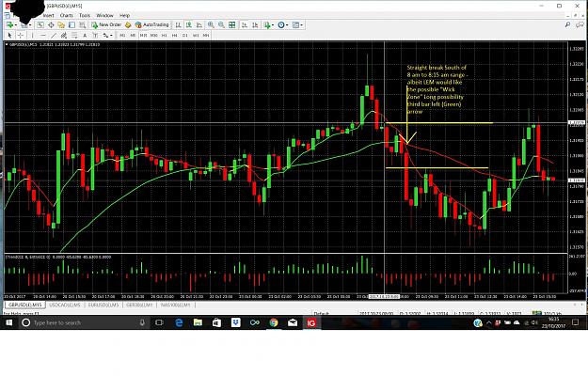Screen dimensions: 588x376
Task: Toggle the AutoTrading button
Action: [x=151, y=25]
